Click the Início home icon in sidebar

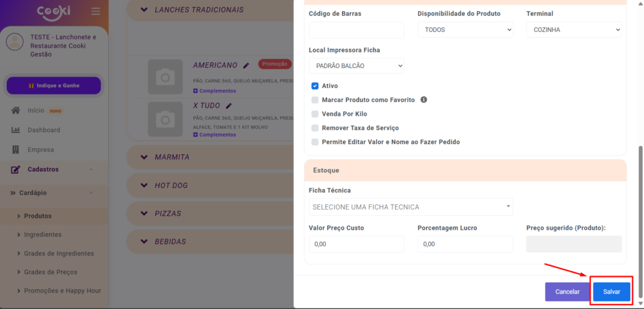pos(16,111)
